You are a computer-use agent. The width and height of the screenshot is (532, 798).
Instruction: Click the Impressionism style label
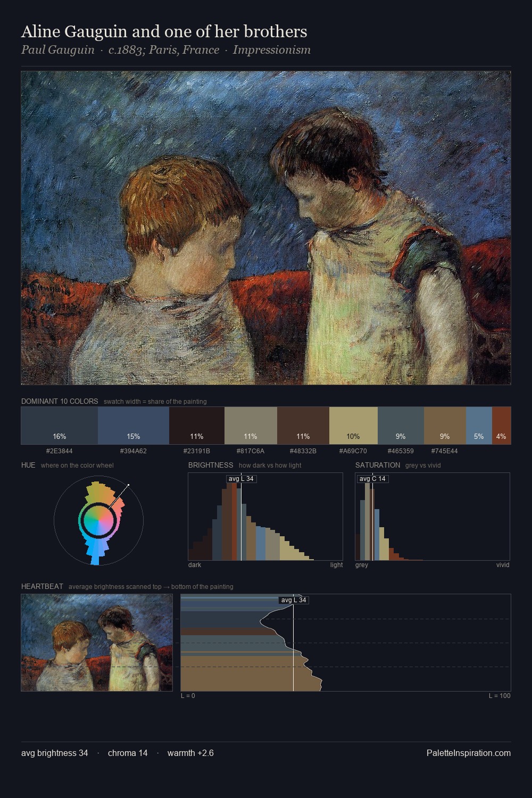coord(272,50)
